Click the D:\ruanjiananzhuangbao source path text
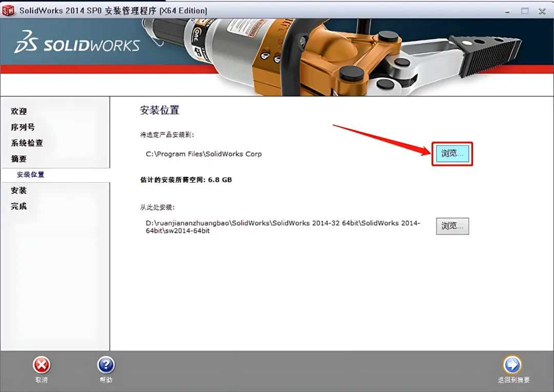 [283, 227]
